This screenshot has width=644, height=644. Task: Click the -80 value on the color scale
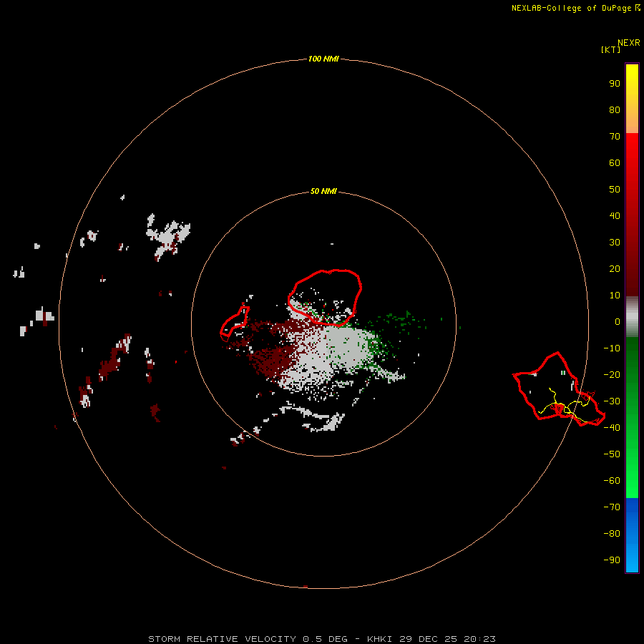(612, 534)
